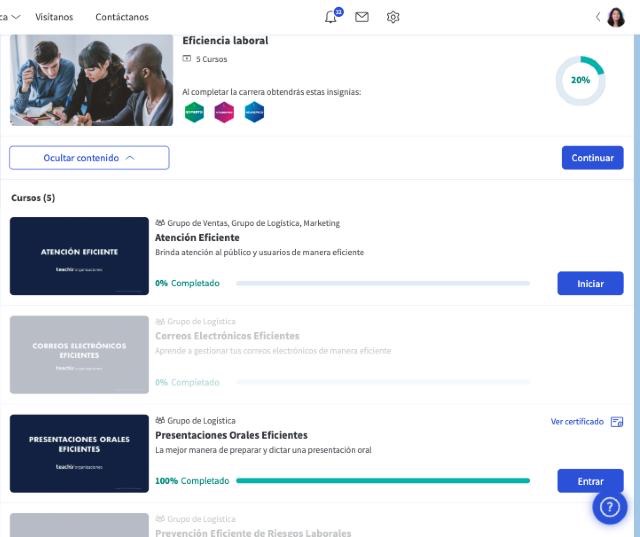The image size is (640, 537).
Task: Click the 20% circular progress indicator
Action: tap(580, 80)
